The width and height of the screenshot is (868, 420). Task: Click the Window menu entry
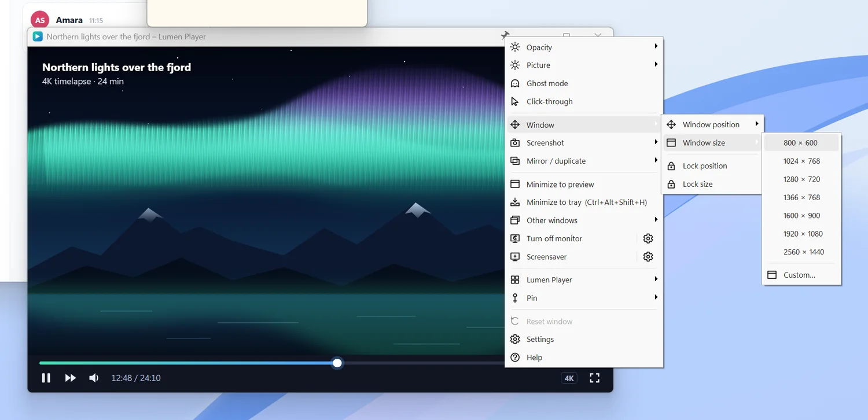[x=584, y=125]
